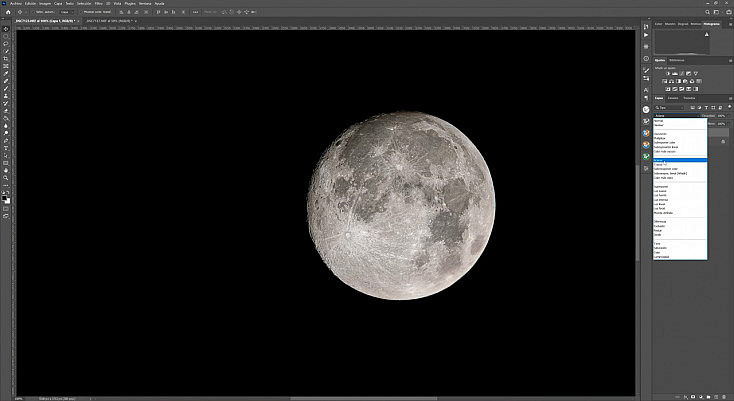The width and height of the screenshot is (734, 401).
Task: Add a Hue/Saturation adjustment
Action: pos(665,81)
